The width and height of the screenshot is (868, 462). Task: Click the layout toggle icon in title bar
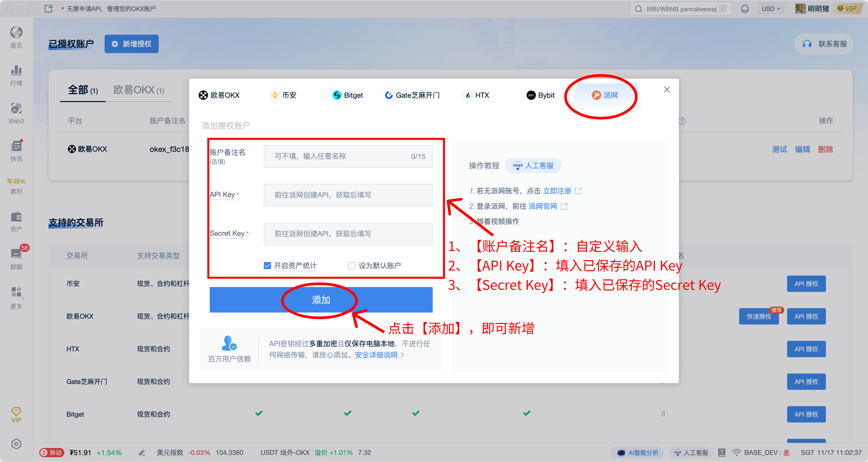pos(49,9)
